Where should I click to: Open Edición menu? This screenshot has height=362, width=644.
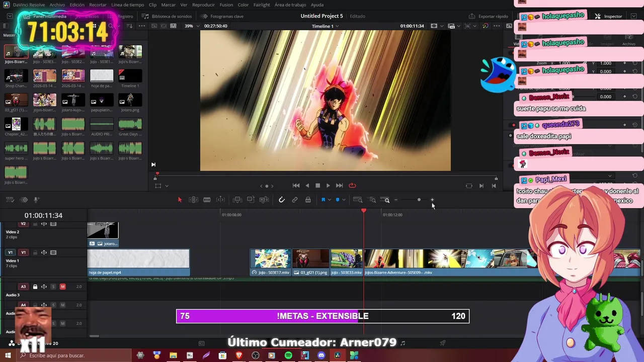(x=77, y=5)
